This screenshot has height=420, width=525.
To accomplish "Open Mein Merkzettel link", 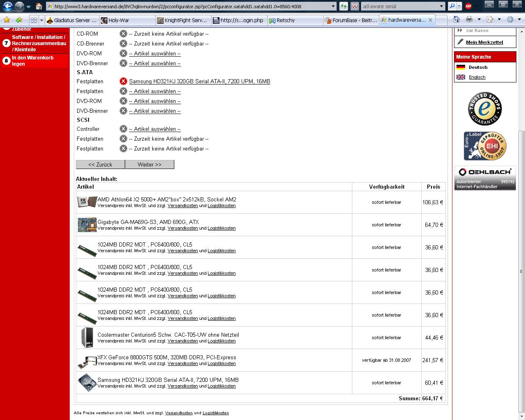I will [x=484, y=42].
